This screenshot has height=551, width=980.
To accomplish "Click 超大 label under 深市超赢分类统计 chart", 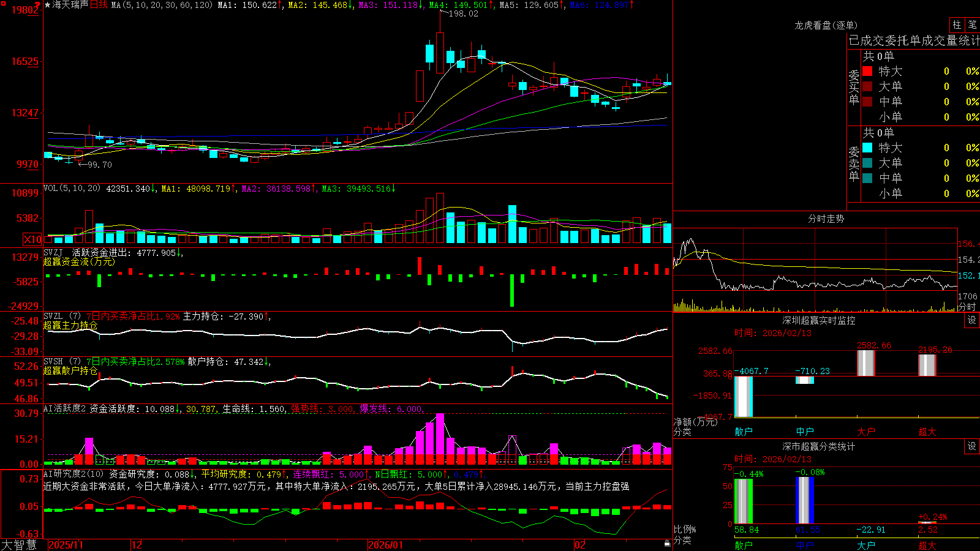I will click(x=927, y=545).
